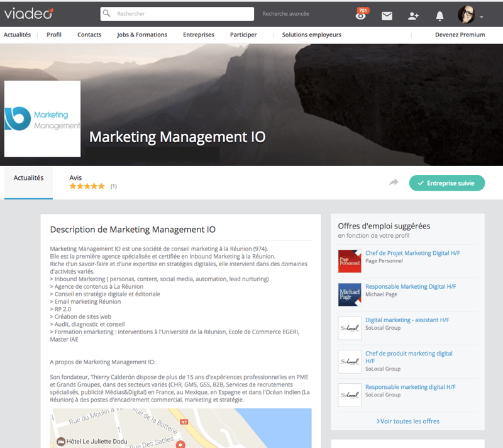This screenshot has width=503, height=448.
Task: Open Responsable Marketing Digital H/F Michael Page offer
Action: [x=411, y=286]
